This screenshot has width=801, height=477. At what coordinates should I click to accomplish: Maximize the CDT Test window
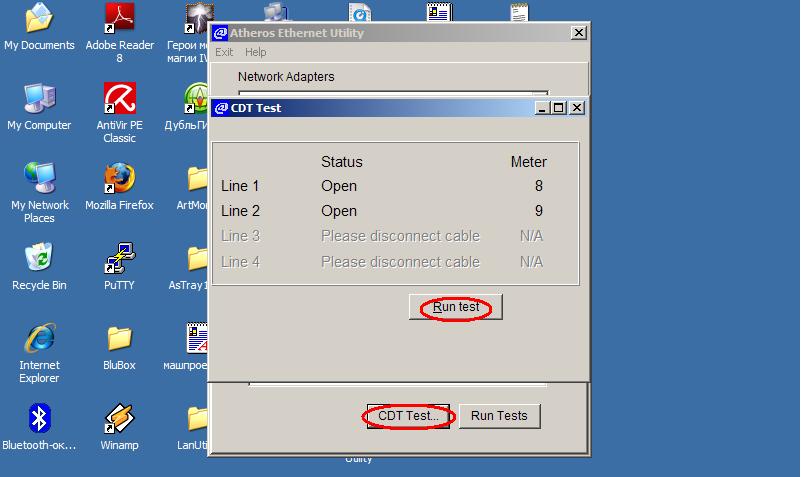[559, 108]
